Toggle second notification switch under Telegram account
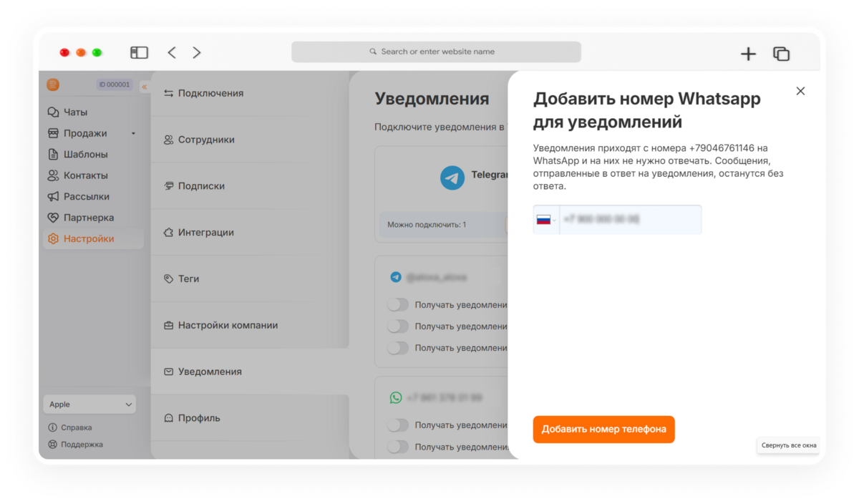859x504 pixels. (398, 326)
